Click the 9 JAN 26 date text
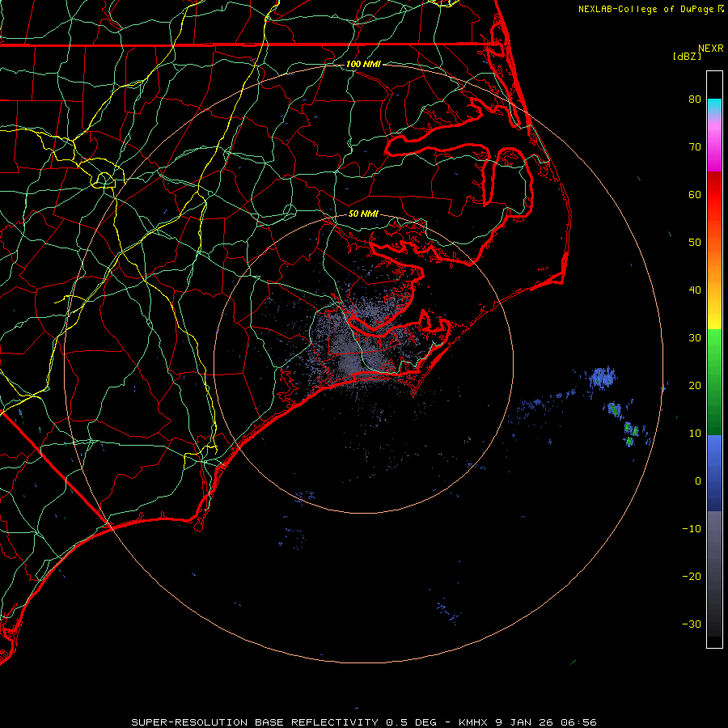The width and height of the screenshot is (728, 728). click(x=525, y=722)
